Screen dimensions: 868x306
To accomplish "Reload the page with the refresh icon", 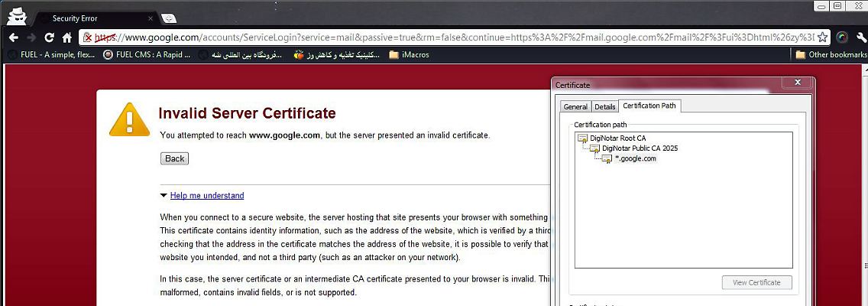I will pyautogui.click(x=50, y=37).
